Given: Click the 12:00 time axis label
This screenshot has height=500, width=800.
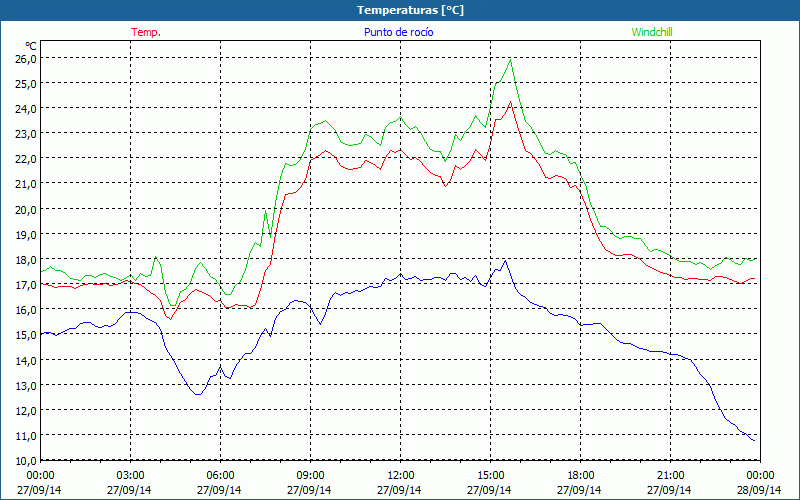Looking at the screenshot, I should [401, 474].
